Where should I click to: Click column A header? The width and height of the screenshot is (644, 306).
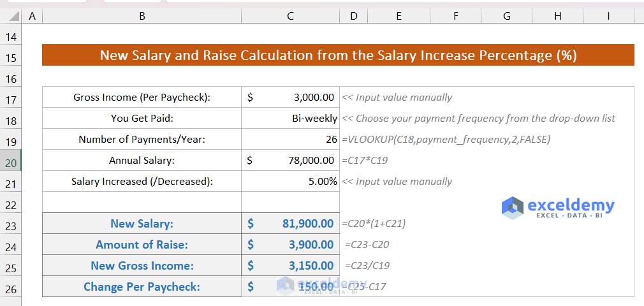32,15
